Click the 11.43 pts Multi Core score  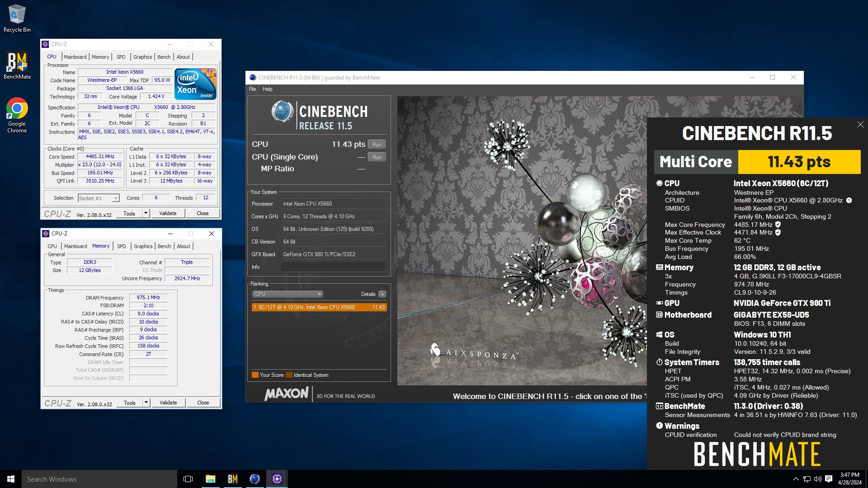[x=799, y=162]
